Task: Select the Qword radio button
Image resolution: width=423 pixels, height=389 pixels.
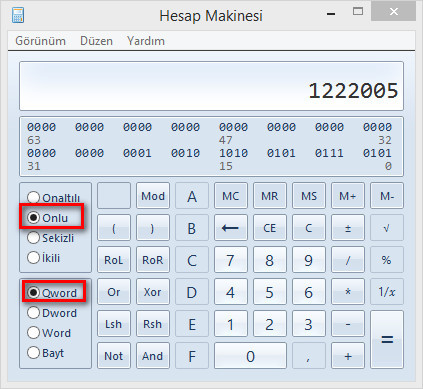Action: [x=52, y=293]
